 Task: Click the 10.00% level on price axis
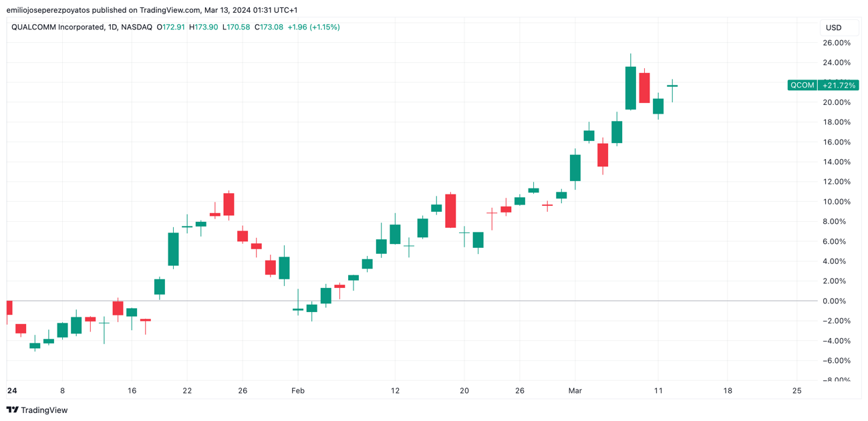tap(837, 202)
